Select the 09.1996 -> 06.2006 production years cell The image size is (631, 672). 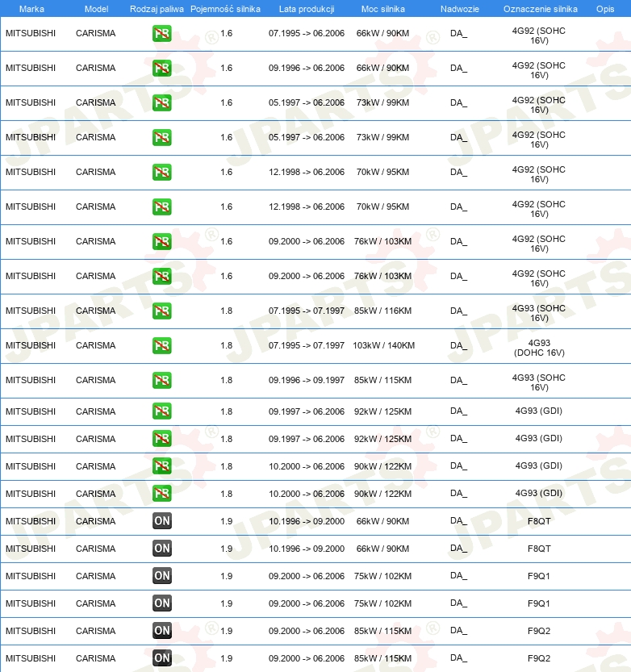pyautogui.click(x=307, y=68)
